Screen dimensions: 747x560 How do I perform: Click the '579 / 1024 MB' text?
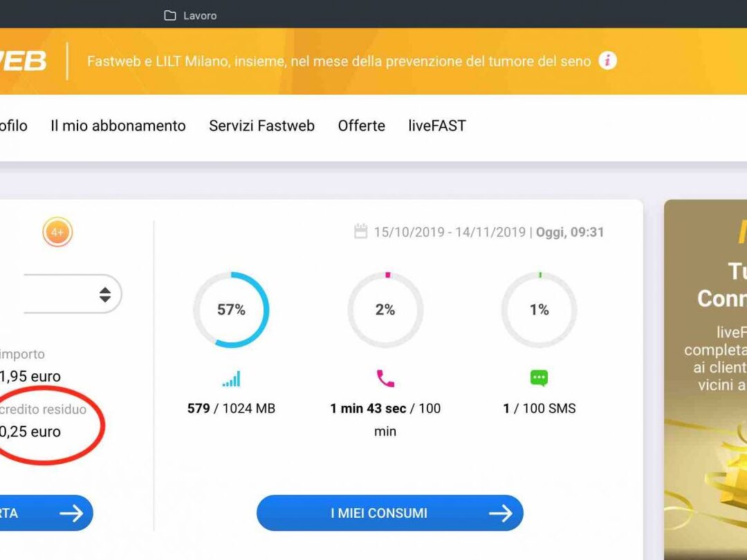(231, 409)
